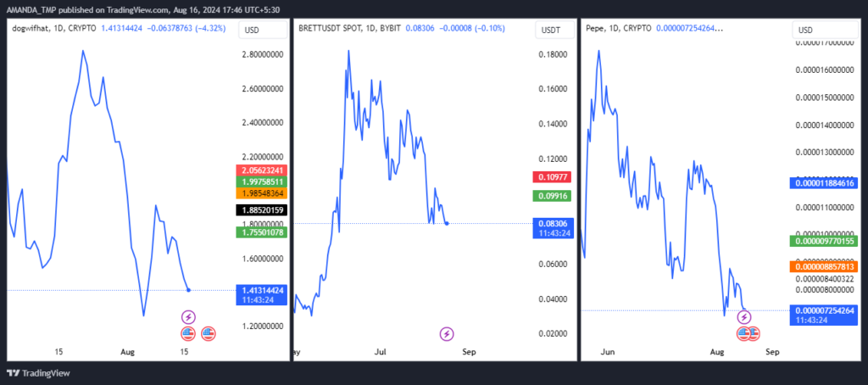Click the green 1.99758511 price label

coord(262,181)
